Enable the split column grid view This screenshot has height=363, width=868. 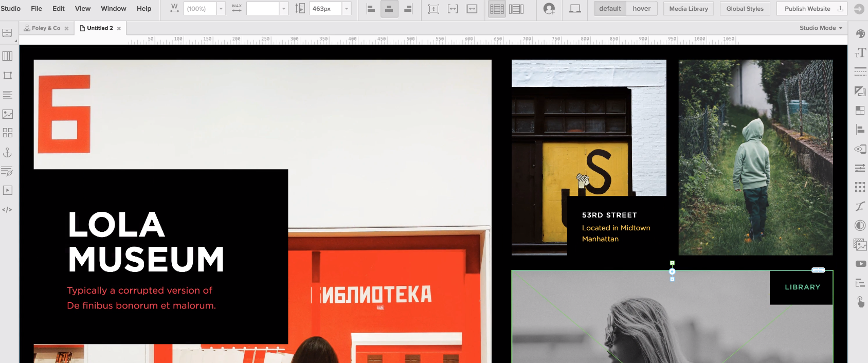(516, 9)
